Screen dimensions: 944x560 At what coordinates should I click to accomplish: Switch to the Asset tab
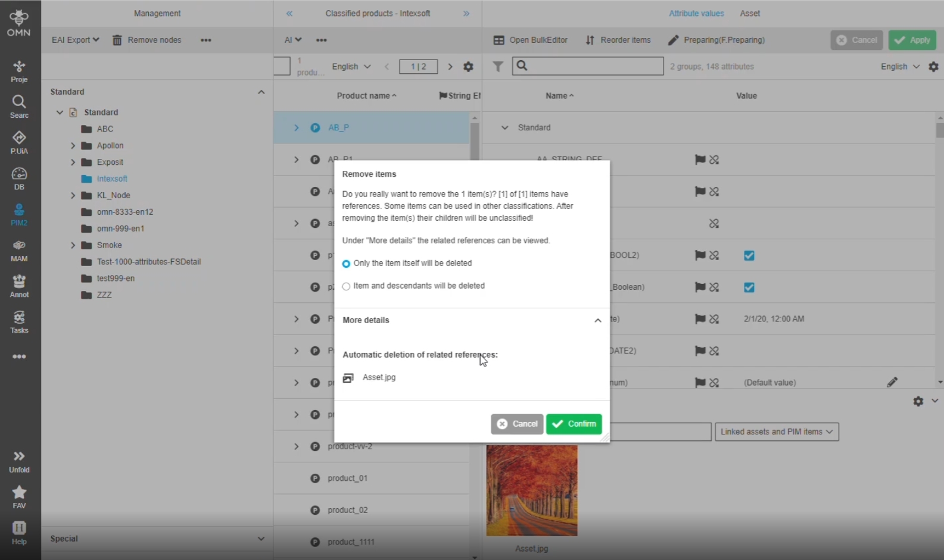749,13
